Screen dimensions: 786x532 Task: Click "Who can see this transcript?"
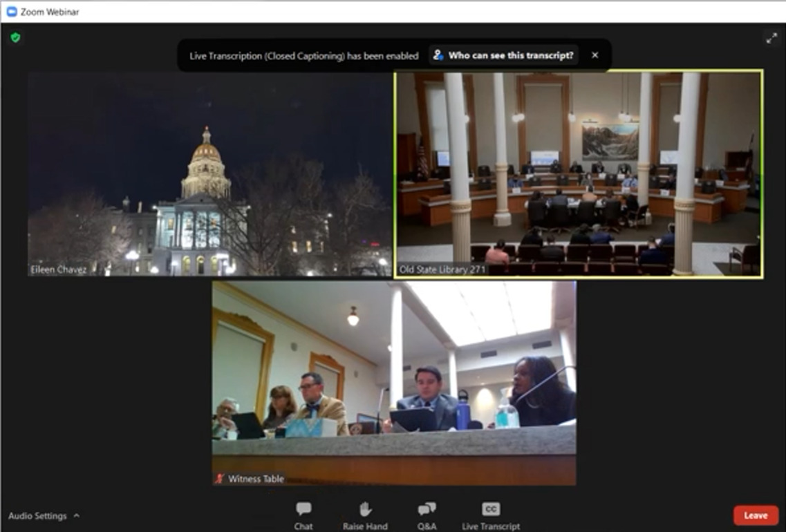pyautogui.click(x=504, y=55)
